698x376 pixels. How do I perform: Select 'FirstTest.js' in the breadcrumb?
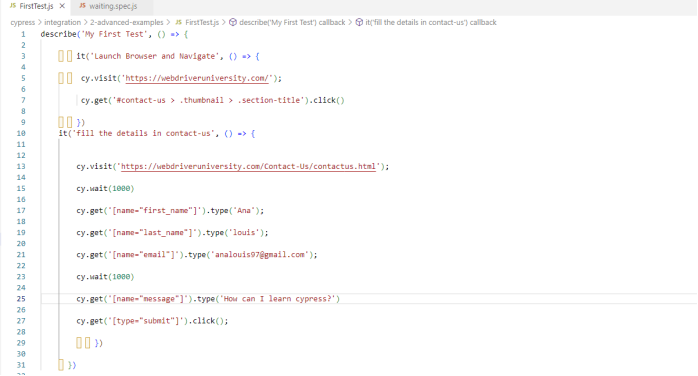tap(202, 22)
